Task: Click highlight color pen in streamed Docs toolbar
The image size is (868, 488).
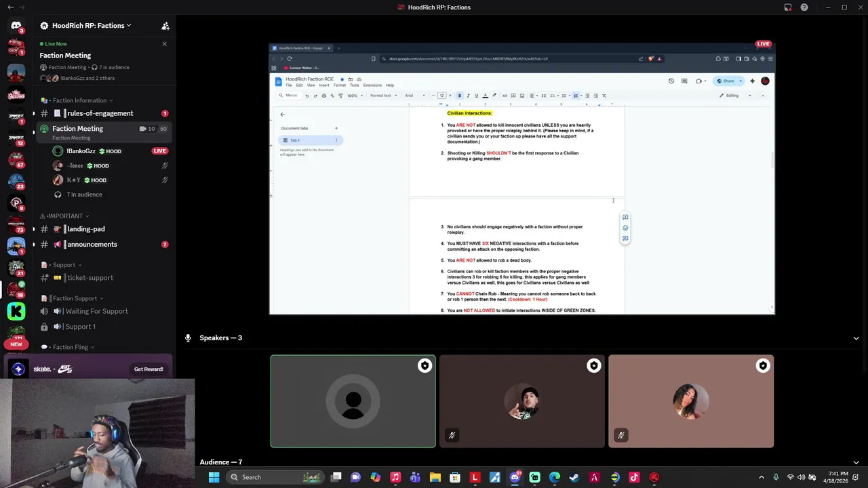Action: click(494, 96)
